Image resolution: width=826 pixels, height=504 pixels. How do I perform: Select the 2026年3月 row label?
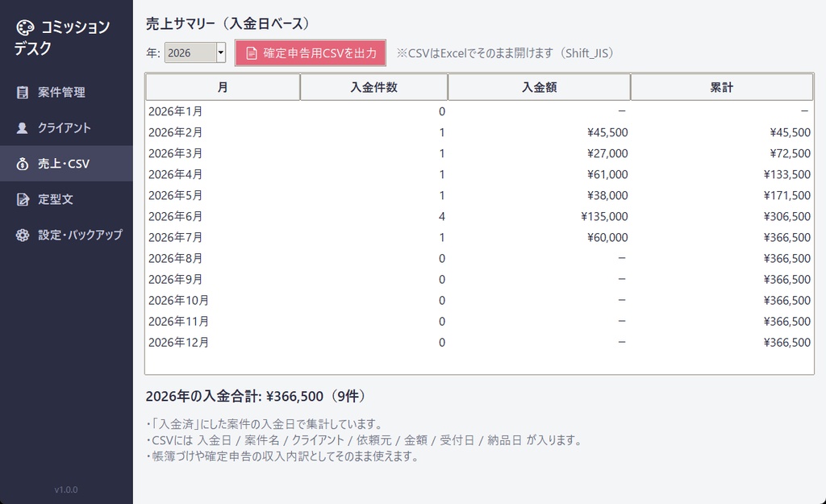point(175,153)
